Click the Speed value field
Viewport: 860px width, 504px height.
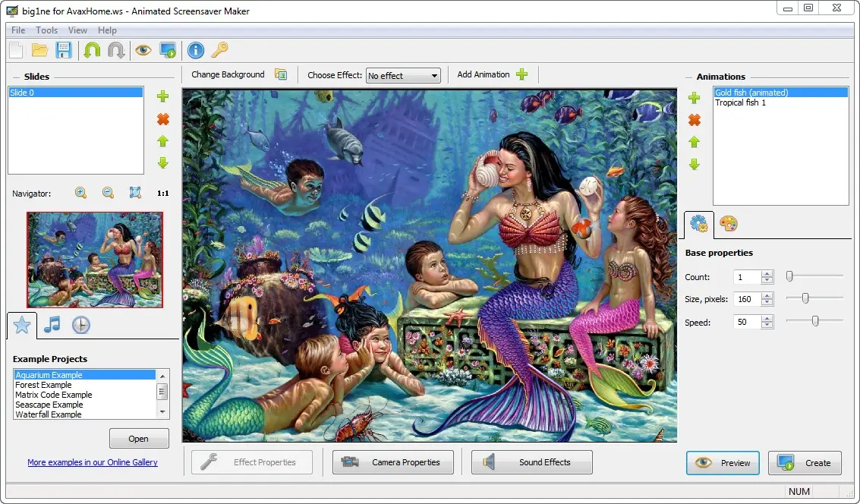pos(748,322)
